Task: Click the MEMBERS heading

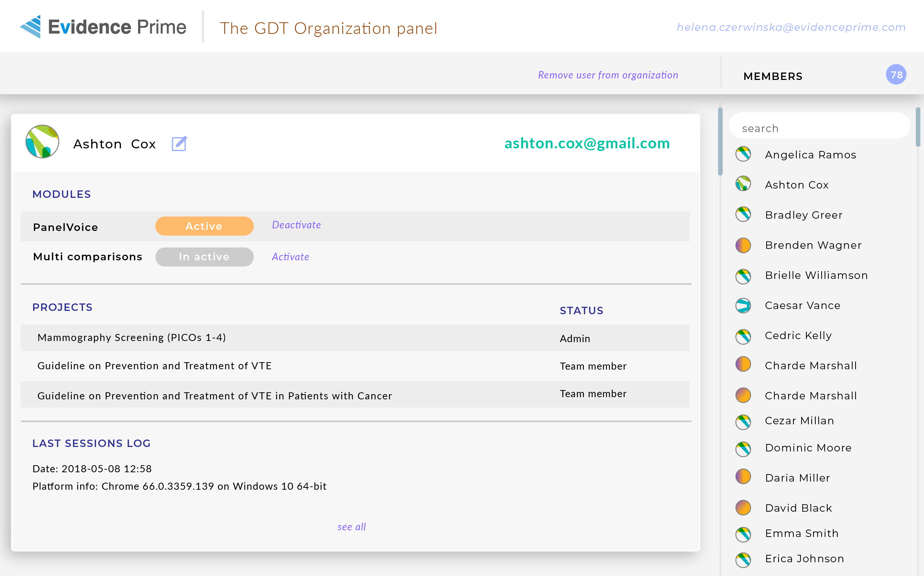Action: [x=773, y=76]
